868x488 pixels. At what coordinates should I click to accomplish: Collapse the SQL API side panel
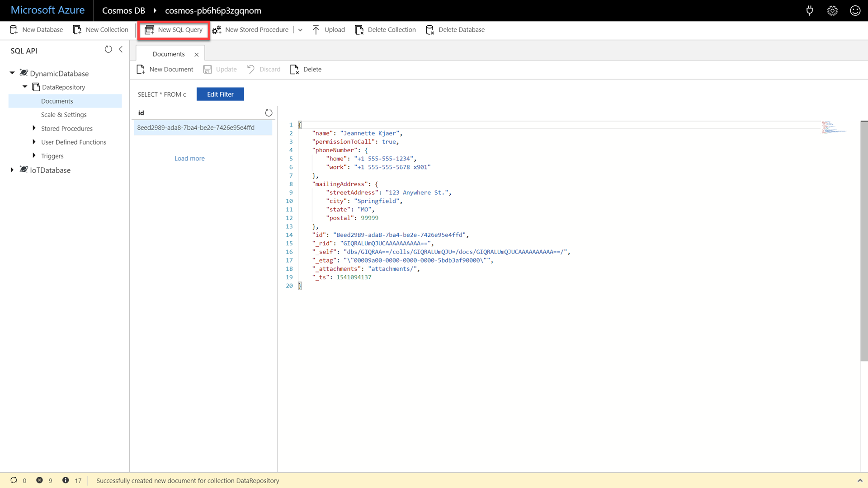[x=121, y=49]
